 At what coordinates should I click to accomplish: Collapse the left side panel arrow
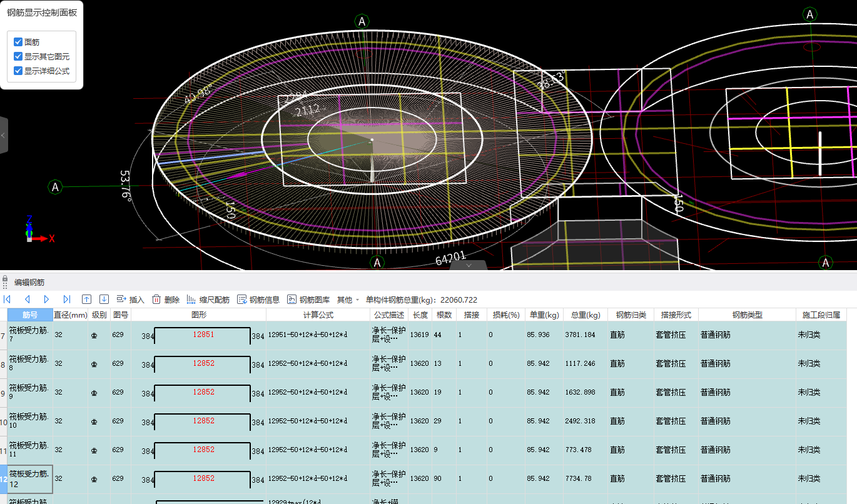[x=3, y=135]
